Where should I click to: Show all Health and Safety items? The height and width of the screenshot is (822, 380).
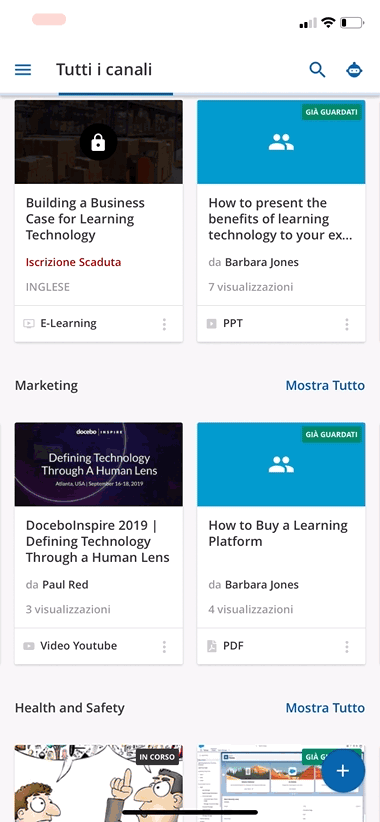coord(325,708)
